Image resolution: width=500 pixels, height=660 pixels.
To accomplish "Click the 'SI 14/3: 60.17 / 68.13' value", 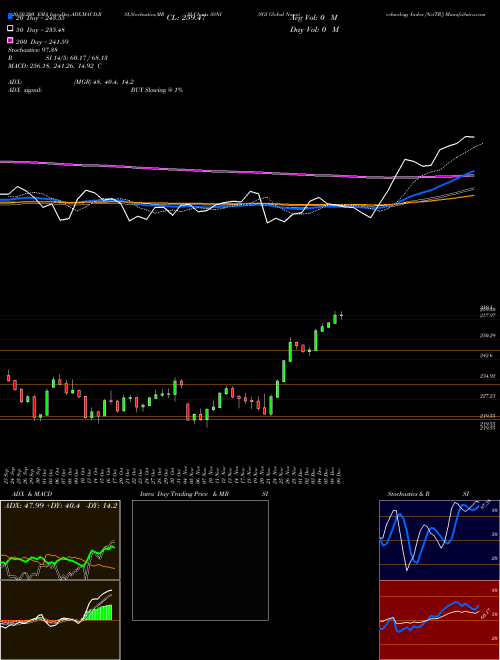I will (x=76, y=58).
